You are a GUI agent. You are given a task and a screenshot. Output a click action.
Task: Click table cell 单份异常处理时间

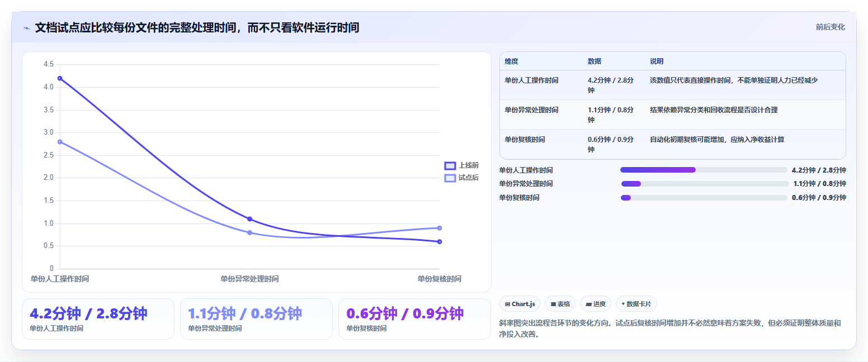531,110
